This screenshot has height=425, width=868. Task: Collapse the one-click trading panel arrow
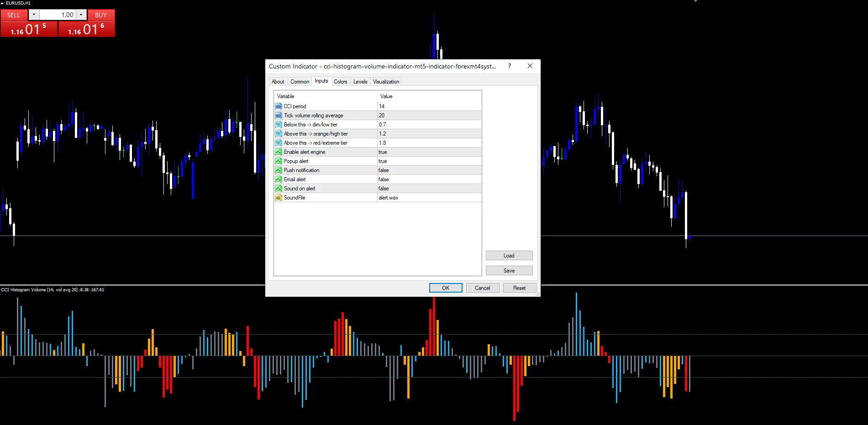pos(2,3)
